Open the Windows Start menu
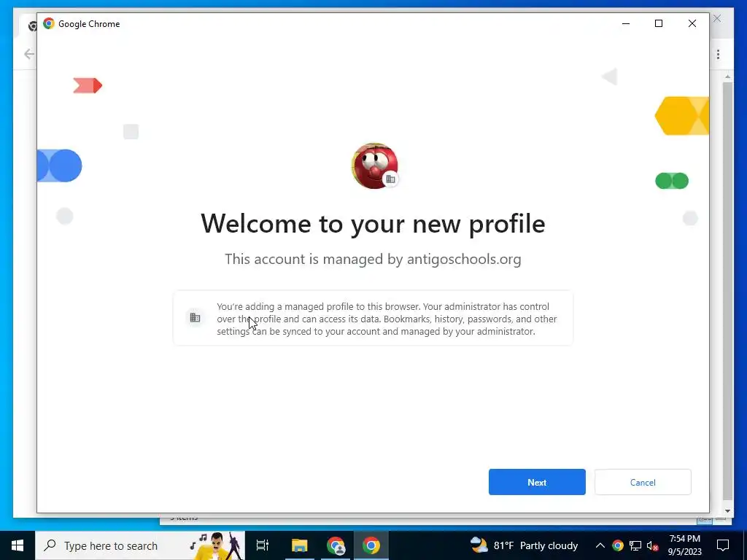 coord(18,545)
